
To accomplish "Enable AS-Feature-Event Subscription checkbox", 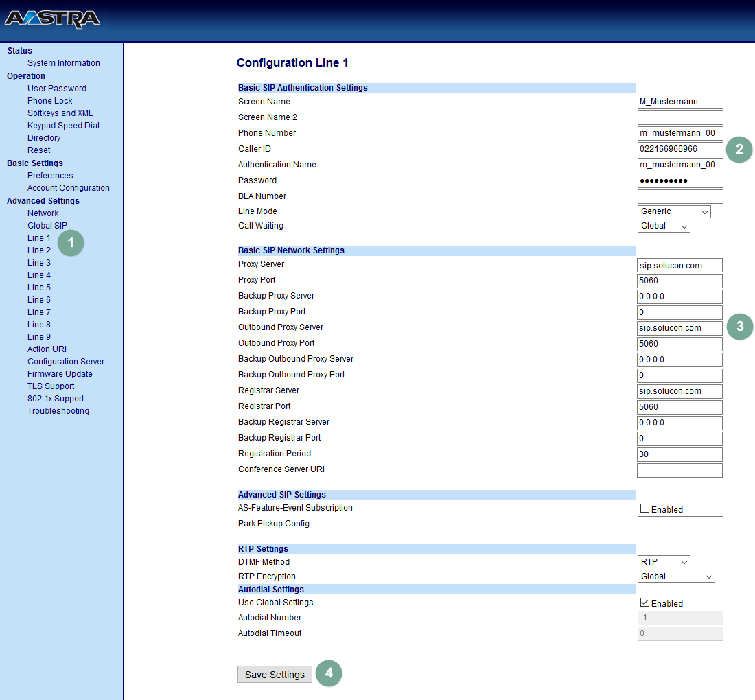I will (x=644, y=509).
